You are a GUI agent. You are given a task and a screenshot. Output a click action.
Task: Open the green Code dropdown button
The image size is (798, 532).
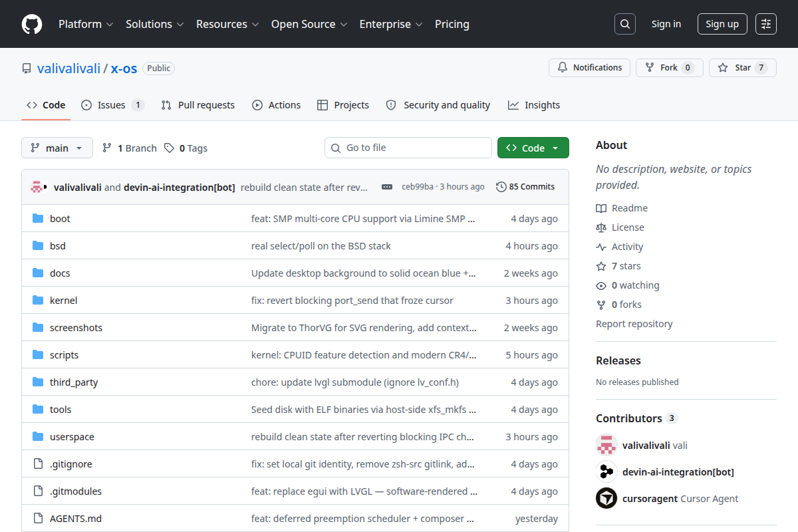(533, 148)
